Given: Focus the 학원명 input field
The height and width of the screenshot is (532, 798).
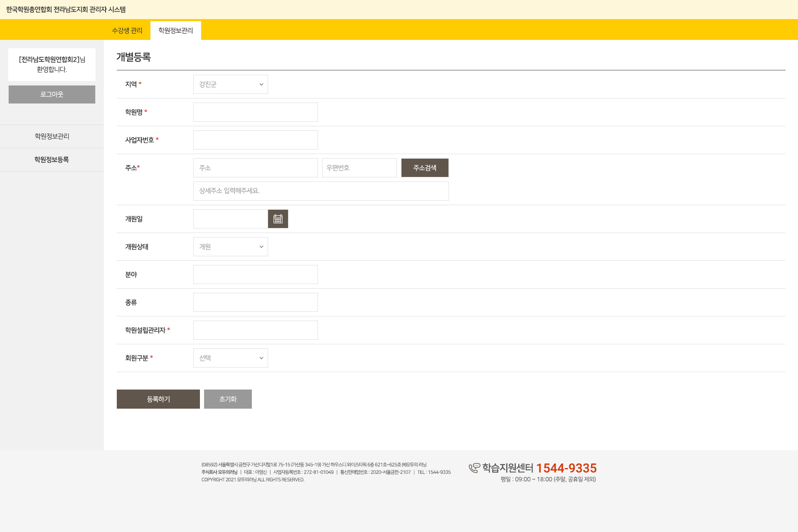Looking at the screenshot, I should point(255,112).
